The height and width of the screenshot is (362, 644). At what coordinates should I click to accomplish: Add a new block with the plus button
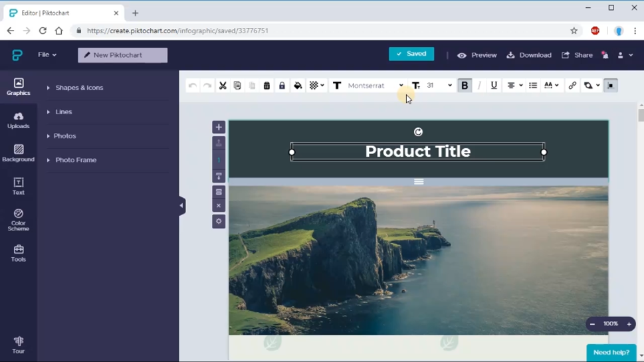coord(219,127)
